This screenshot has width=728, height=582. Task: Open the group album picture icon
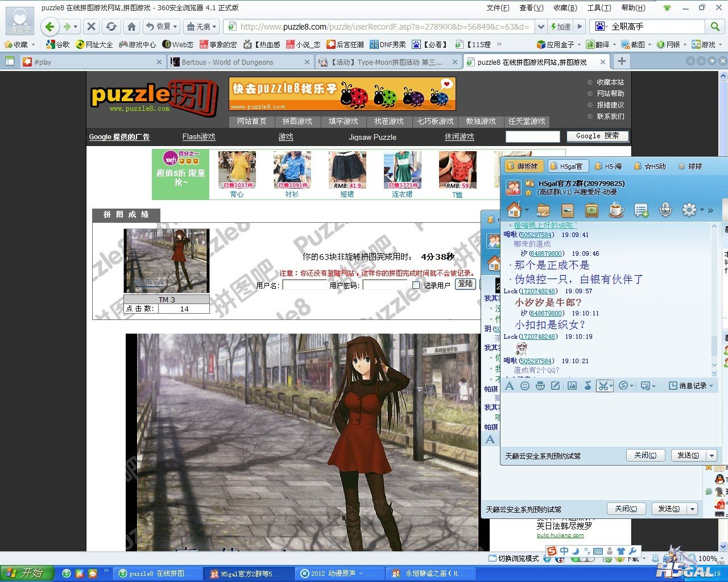[567, 210]
